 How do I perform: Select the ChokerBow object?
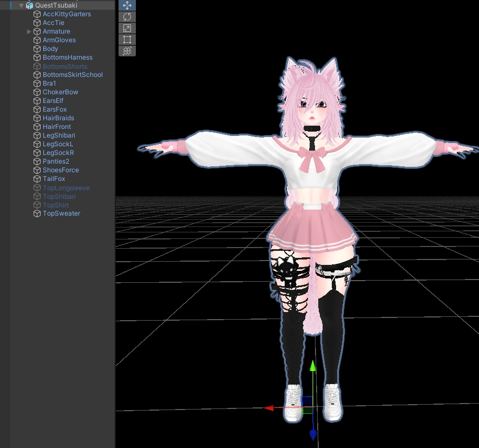(60, 92)
